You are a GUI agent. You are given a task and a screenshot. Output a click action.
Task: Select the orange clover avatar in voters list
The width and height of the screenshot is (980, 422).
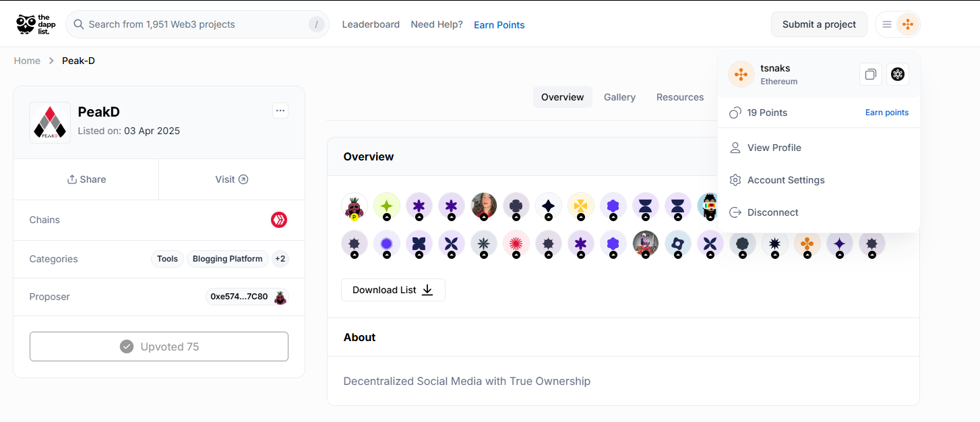coord(807,244)
